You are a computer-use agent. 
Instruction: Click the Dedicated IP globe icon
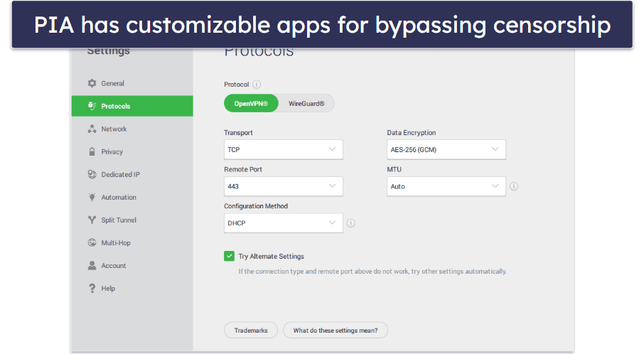[x=92, y=175]
